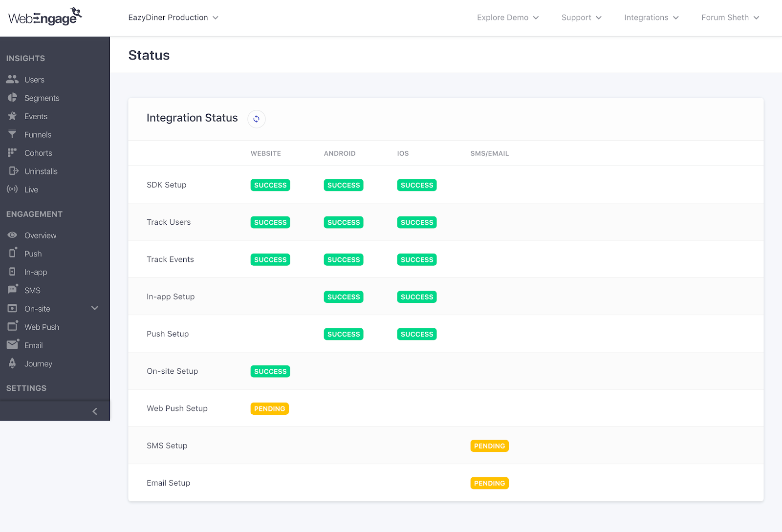
Task: Open the EazyDiner Production project switcher
Action: 173,17
